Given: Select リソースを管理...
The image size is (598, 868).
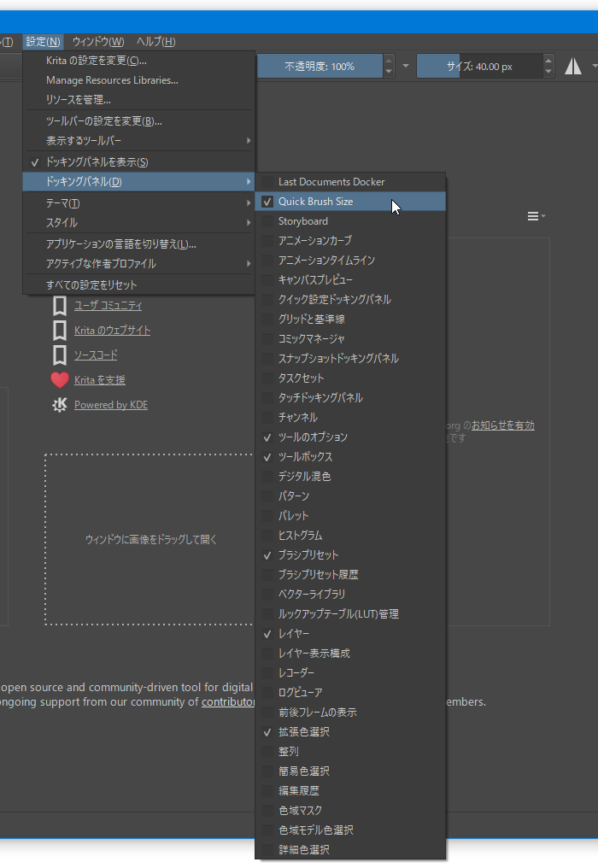Looking at the screenshot, I should click(138, 100).
